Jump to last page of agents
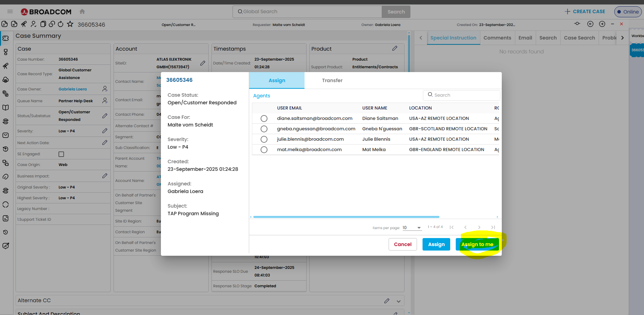Screen dimensions: 644x315 [493, 227]
